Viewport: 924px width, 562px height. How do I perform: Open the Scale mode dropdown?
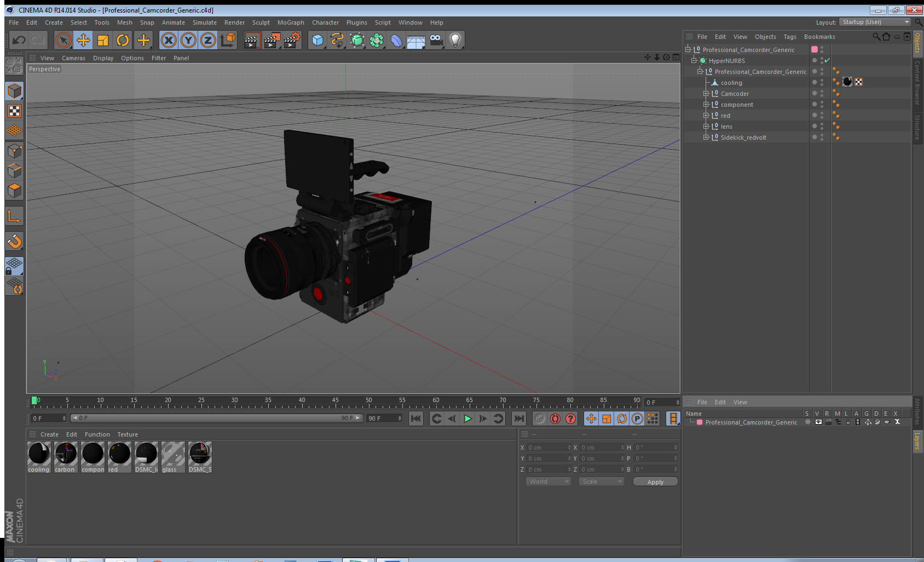(x=602, y=481)
